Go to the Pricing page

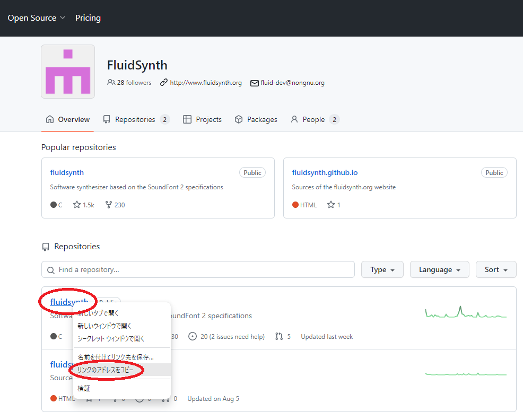(88, 17)
